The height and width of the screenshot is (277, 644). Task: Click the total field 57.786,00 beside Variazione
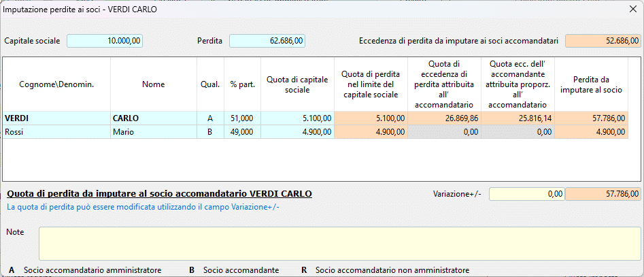603,194
